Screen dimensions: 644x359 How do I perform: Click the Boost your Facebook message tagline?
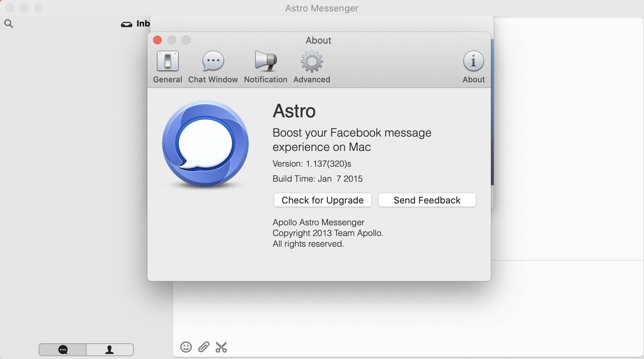[x=352, y=140]
